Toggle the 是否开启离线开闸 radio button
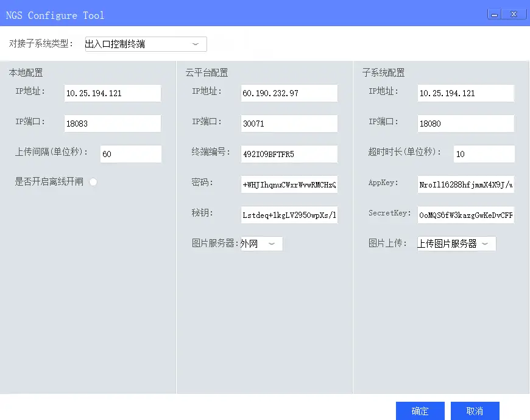530x420 pixels. [x=93, y=182]
